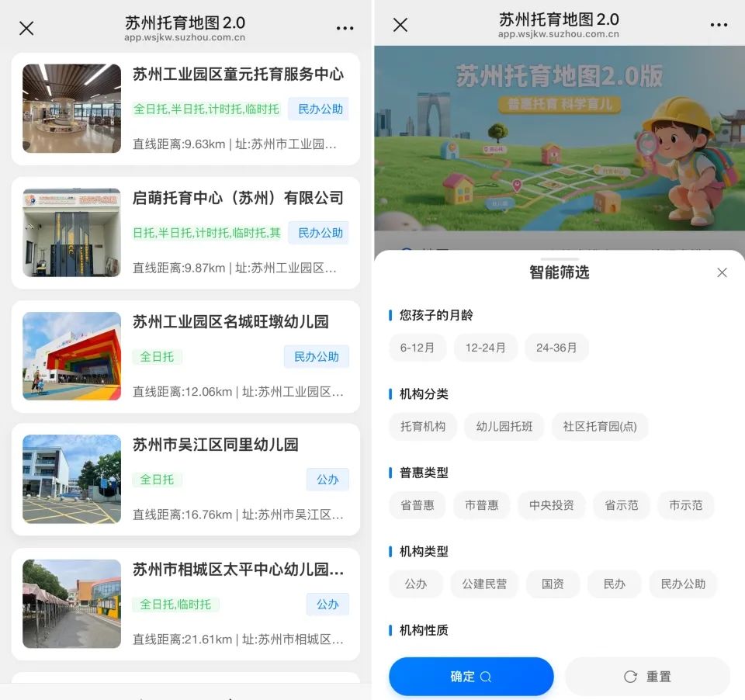Close the right page with X icon

[x=400, y=25]
